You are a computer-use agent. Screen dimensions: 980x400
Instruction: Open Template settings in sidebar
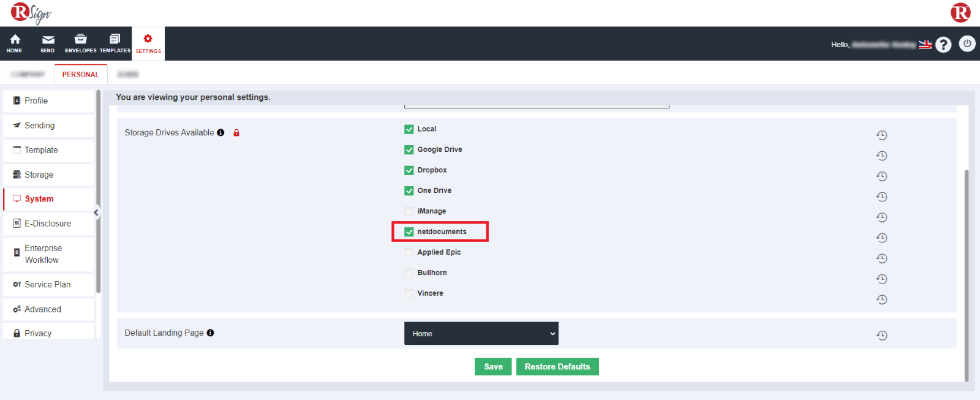pyautogui.click(x=48, y=150)
